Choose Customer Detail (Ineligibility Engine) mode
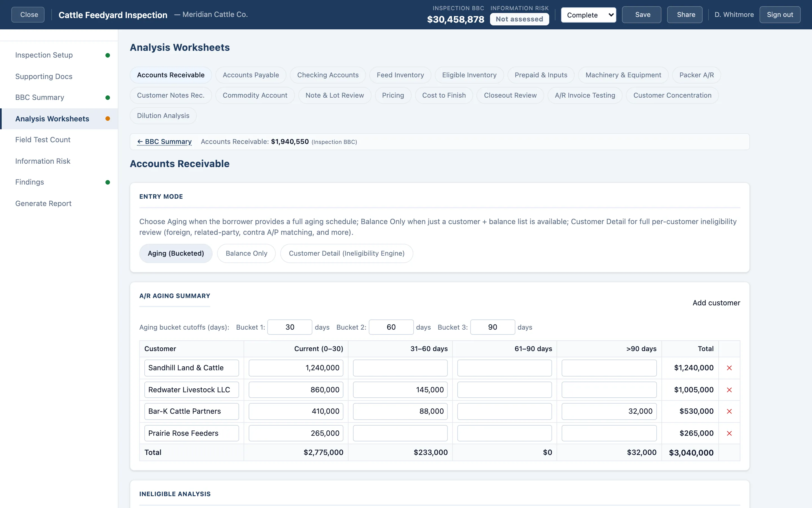The width and height of the screenshot is (812, 508). [x=347, y=253]
